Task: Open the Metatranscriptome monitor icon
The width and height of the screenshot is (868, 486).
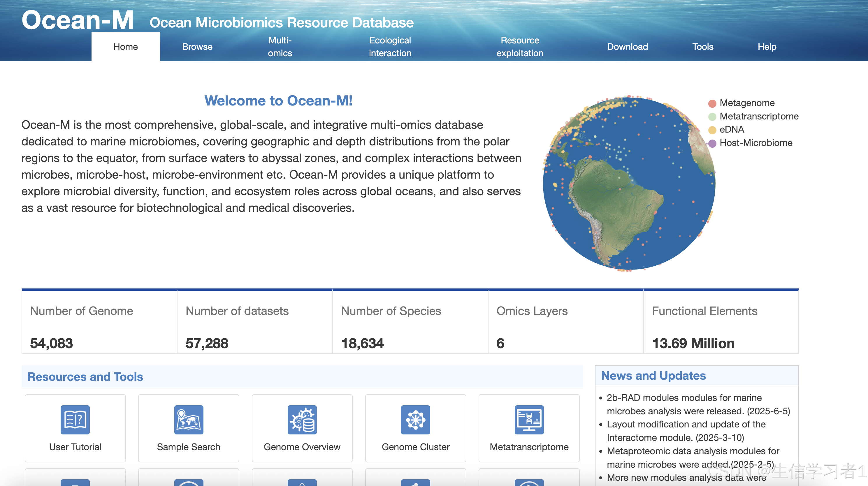Action: [x=529, y=419]
